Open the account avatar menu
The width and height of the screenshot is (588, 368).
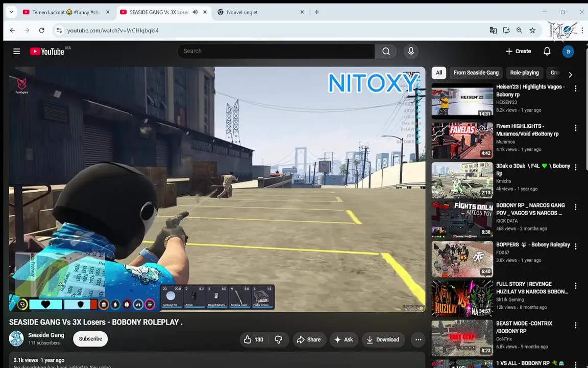(568, 52)
